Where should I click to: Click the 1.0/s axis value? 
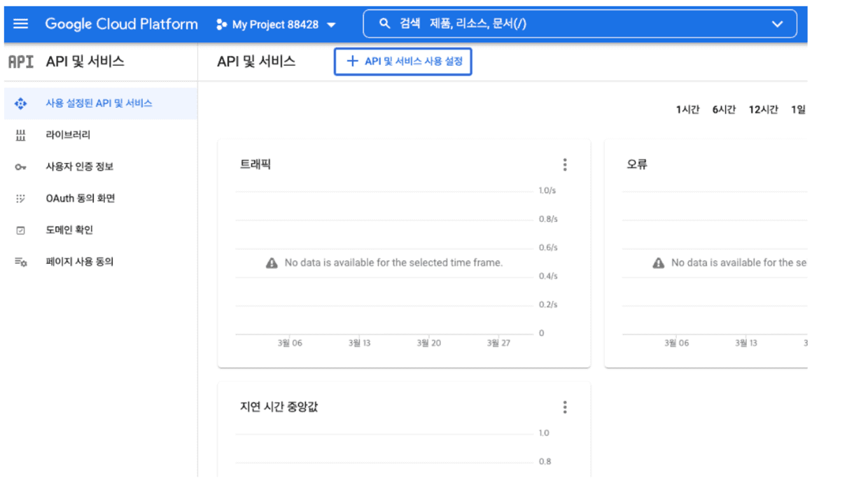tap(548, 190)
